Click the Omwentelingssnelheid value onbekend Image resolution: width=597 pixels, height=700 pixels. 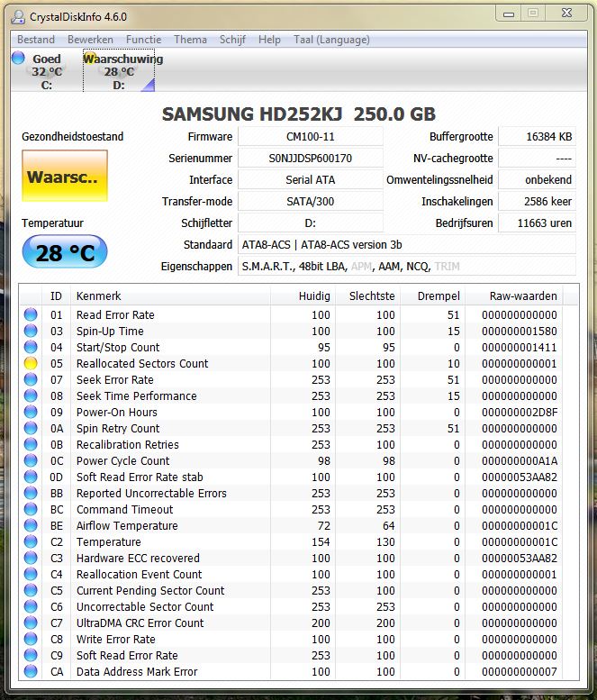pyautogui.click(x=537, y=179)
